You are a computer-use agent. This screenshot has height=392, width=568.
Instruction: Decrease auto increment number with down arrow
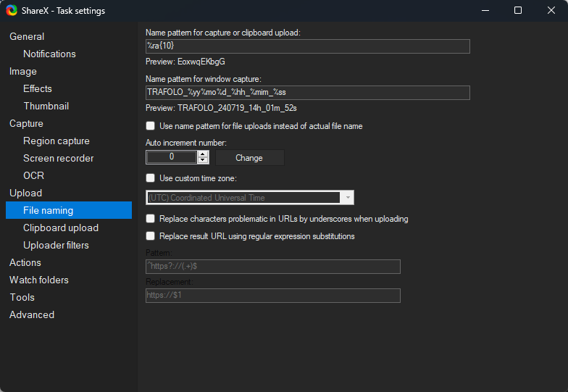click(203, 161)
